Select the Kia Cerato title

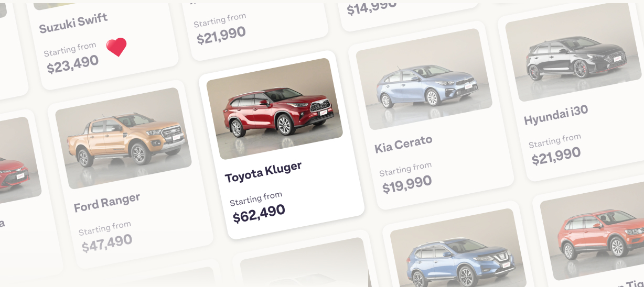[404, 144]
